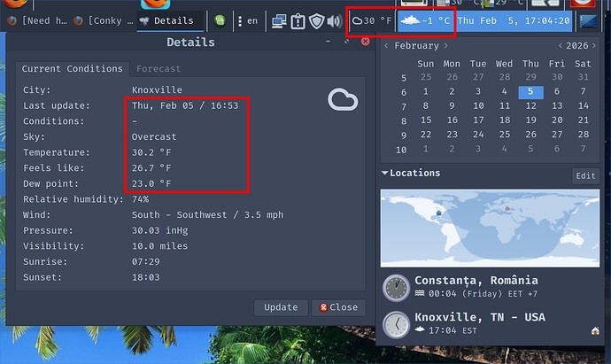Collapse the Locations section

pos(385,173)
